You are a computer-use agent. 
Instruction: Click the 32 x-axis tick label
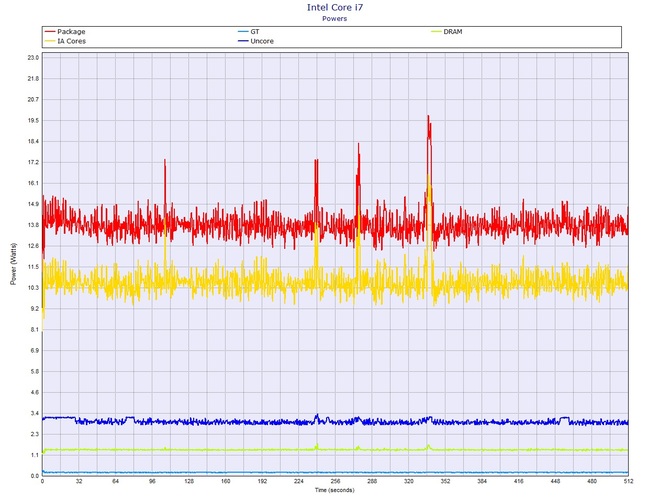point(79,481)
